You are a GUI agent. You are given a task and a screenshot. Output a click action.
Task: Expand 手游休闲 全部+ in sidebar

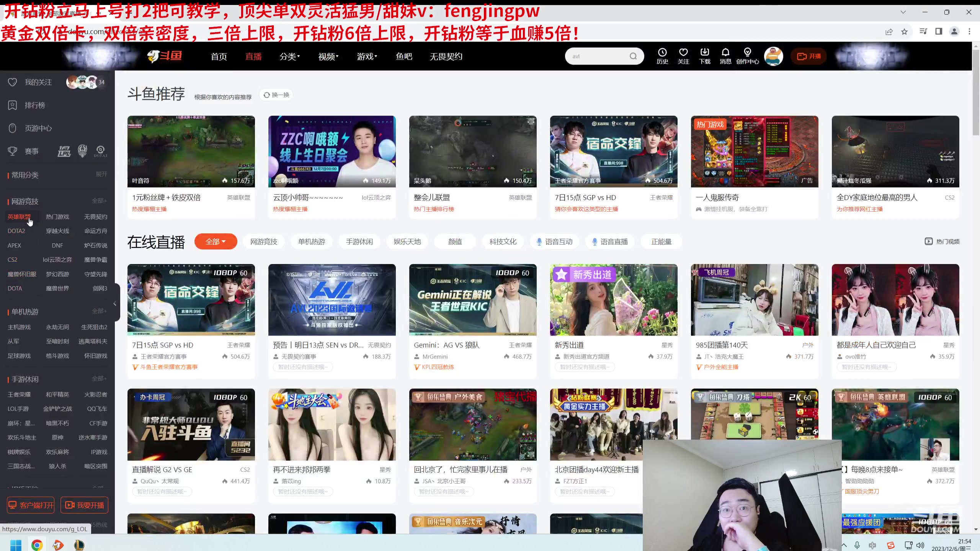point(99,379)
